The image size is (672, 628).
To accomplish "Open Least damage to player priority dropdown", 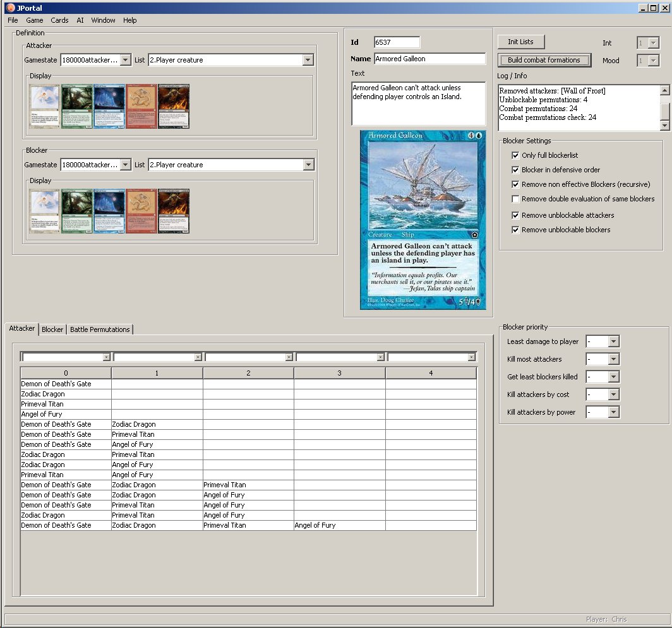I will [614, 341].
